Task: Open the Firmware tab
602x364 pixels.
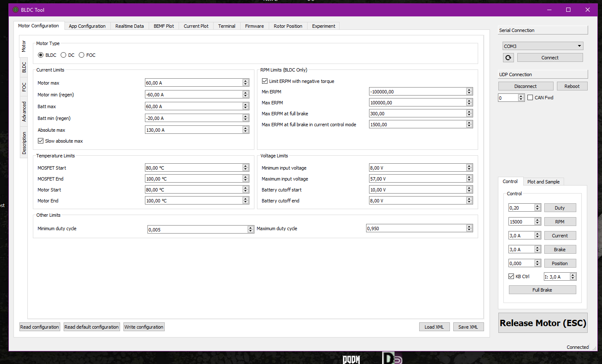Action: coord(254,26)
